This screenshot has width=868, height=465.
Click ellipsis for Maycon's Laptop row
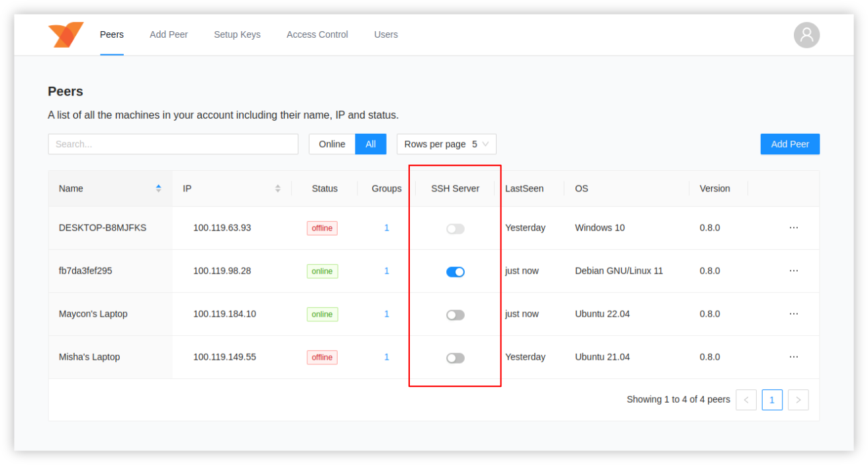tap(793, 314)
